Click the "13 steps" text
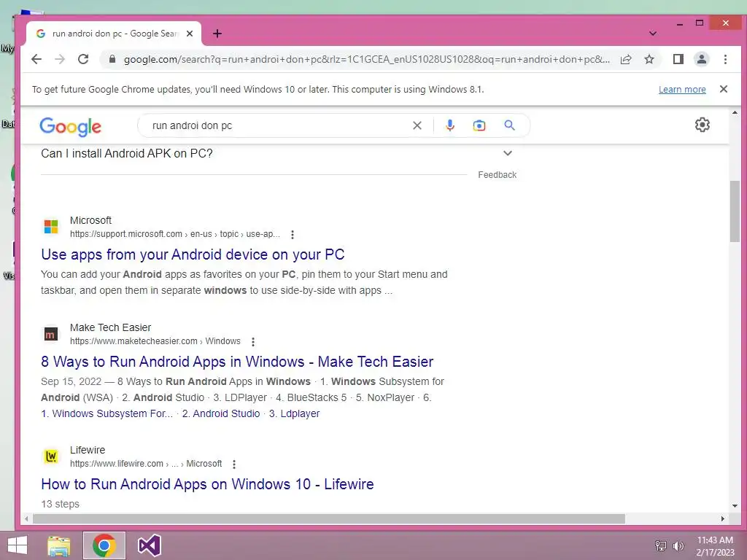This screenshot has width=747, height=560. tap(60, 504)
